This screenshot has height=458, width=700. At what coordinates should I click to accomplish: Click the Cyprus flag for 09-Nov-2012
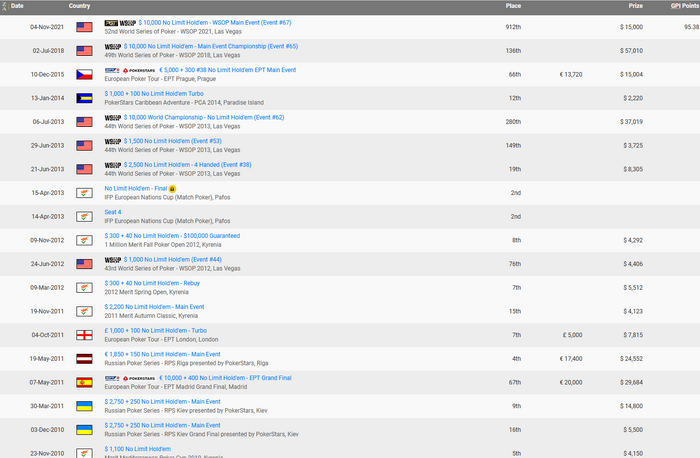coord(84,240)
